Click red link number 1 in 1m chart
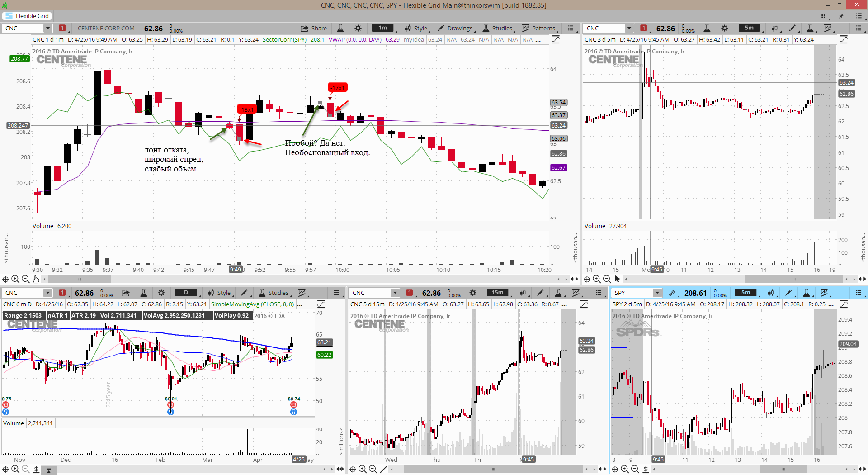 pos(62,28)
